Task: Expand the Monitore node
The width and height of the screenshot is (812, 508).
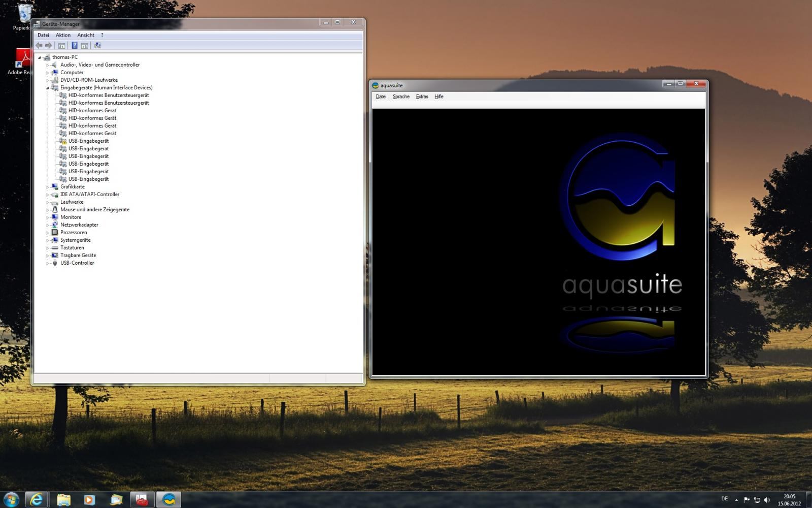Action: (x=48, y=217)
